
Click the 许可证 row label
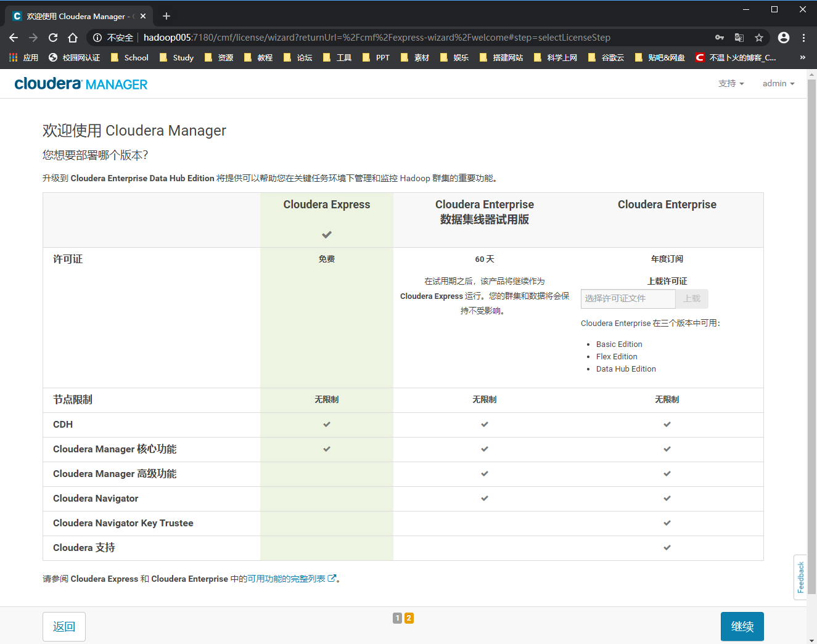tap(68, 259)
